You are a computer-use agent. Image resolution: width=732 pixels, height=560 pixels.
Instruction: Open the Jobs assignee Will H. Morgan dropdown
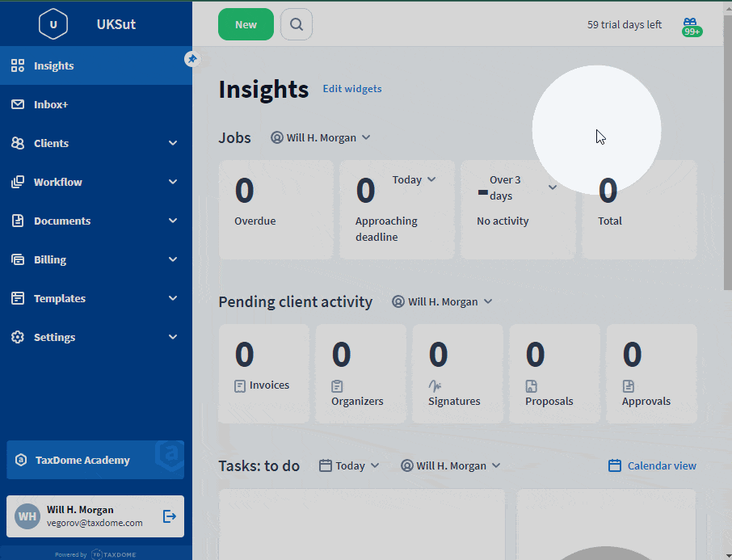tap(321, 137)
